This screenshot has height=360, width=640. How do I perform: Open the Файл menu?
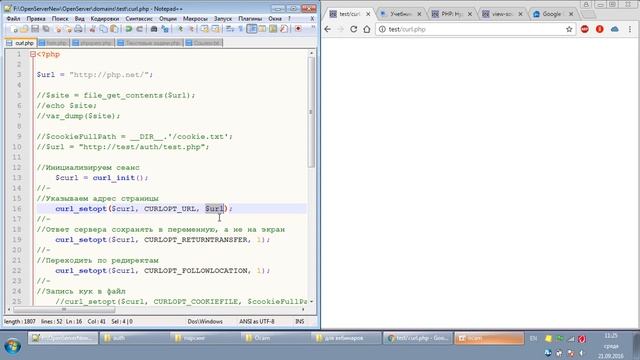coord(13,18)
